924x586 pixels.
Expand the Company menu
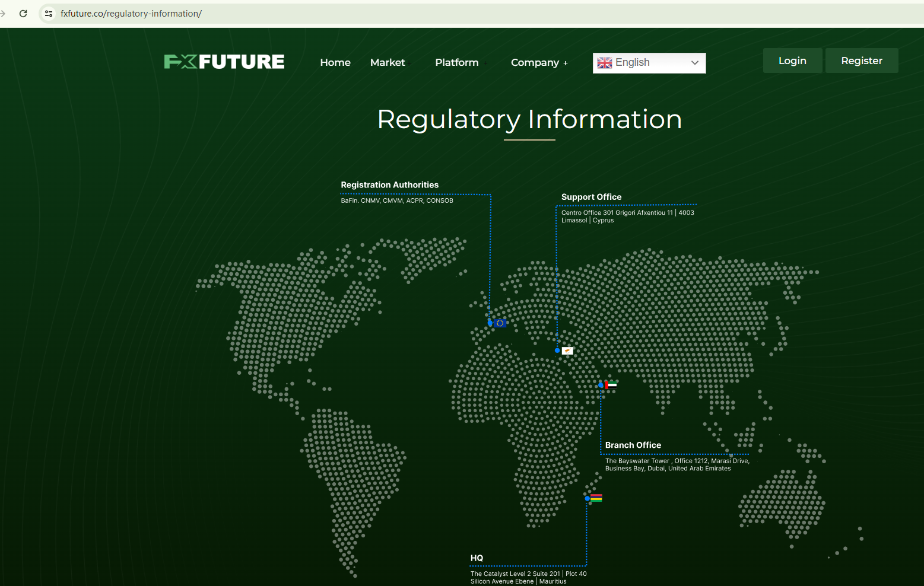click(539, 62)
